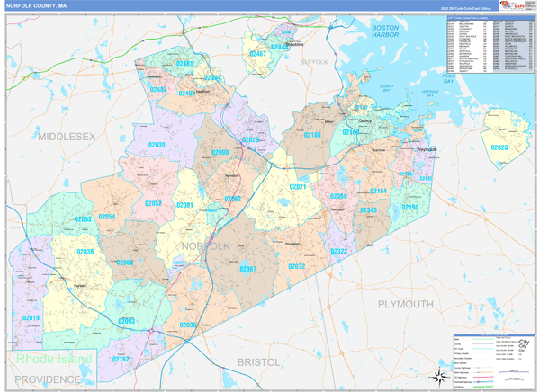
Task: Click ZIP code 02467 label
Action: click(258, 55)
